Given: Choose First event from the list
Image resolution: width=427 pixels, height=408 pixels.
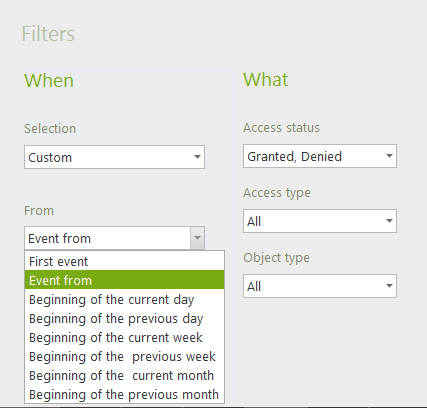Looking at the screenshot, I should point(124,261).
